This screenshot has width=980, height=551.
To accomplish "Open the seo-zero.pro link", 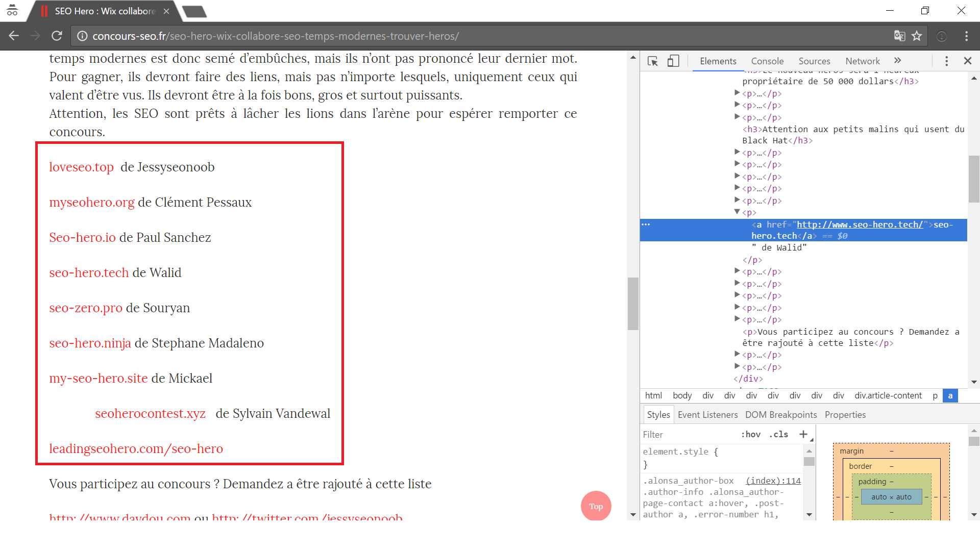I will tap(86, 308).
